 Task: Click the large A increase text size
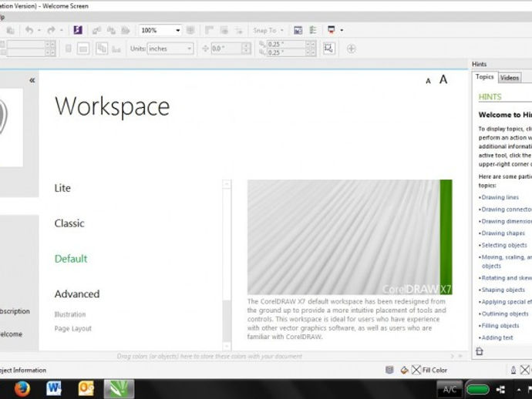[443, 79]
